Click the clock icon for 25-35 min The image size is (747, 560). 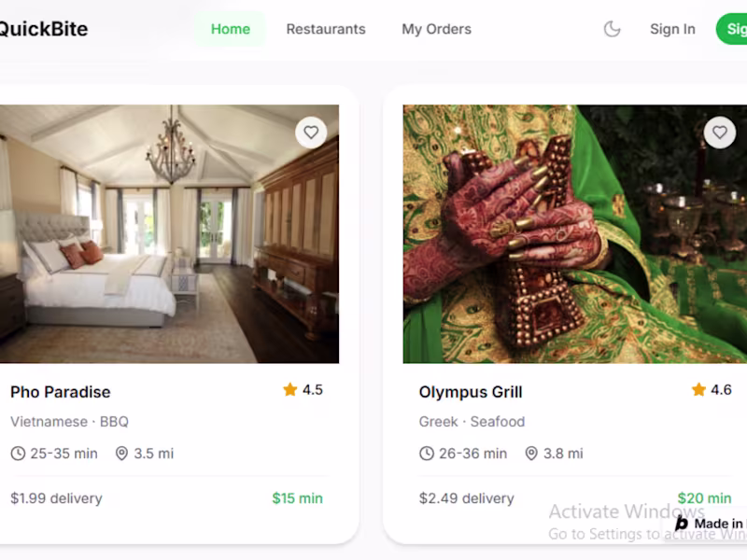[18, 454]
